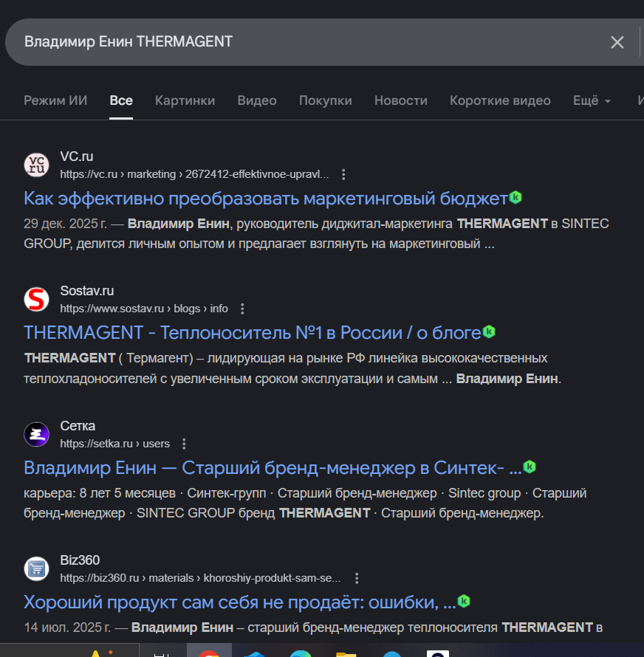The height and width of the screenshot is (657, 644).
Task: Open the three-dot menu for the Sostav.ru result
Action: coord(242,309)
